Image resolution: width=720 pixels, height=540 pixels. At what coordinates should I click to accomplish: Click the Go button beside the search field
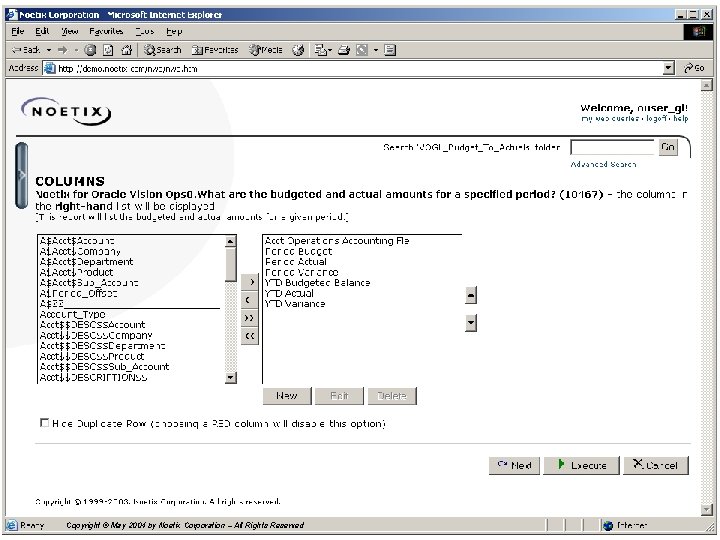point(668,147)
